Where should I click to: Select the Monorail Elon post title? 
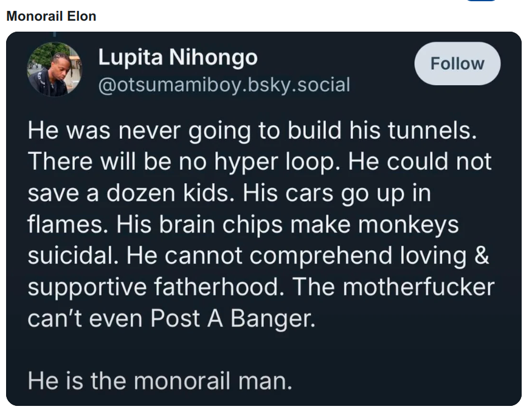[x=51, y=16]
